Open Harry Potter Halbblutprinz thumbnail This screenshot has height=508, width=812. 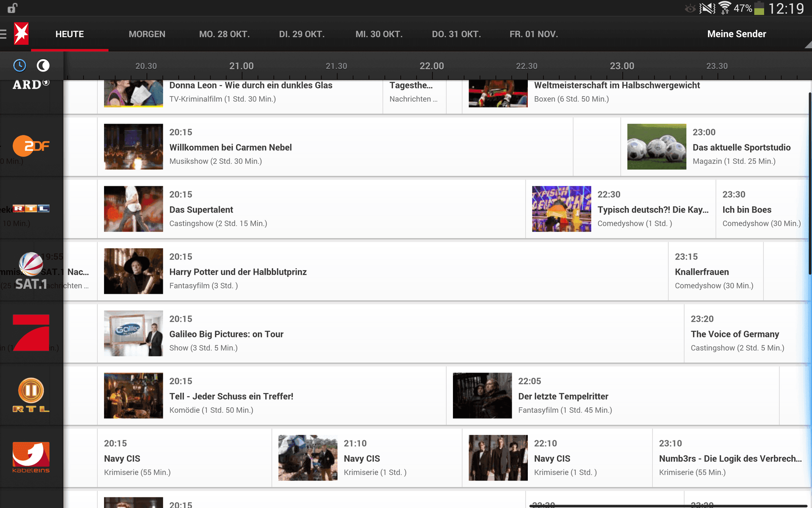click(x=133, y=271)
